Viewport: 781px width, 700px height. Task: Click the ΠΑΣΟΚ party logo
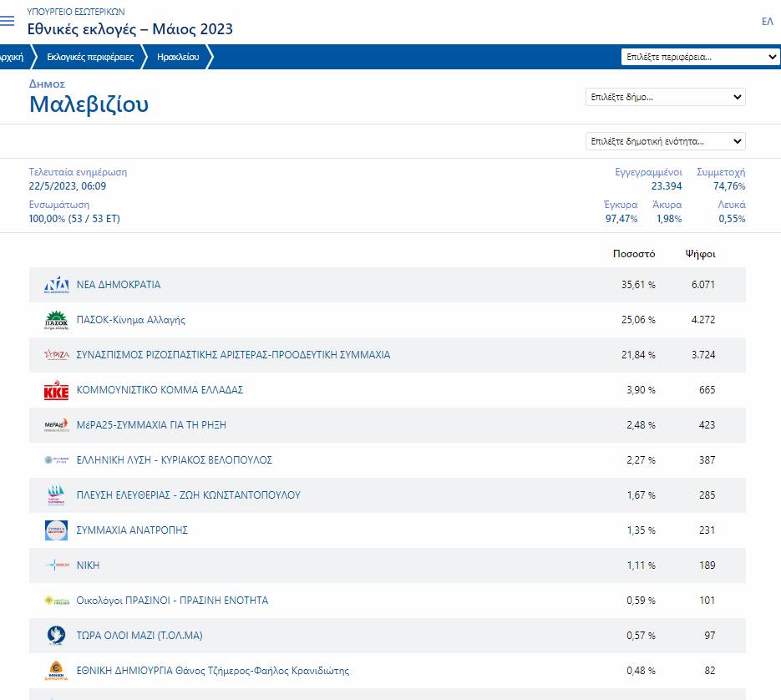[56, 321]
